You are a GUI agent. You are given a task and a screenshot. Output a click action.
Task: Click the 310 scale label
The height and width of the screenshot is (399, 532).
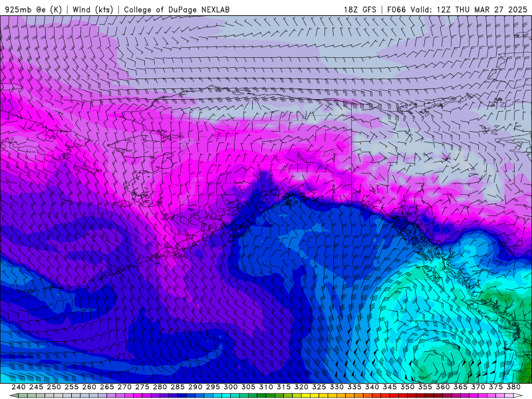[265, 387]
